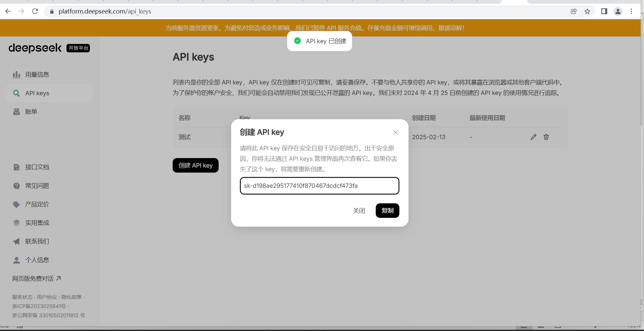Click the 服务状态 footer link
Image resolution: width=644 pixels, height=331 pixels.
tap(22, 297)
